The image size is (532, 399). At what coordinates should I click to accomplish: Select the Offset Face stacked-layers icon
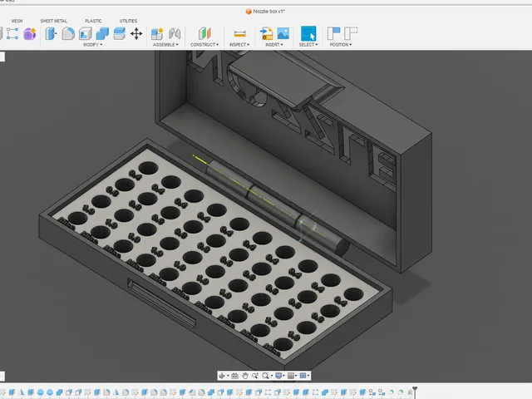(x=119, y=33)
